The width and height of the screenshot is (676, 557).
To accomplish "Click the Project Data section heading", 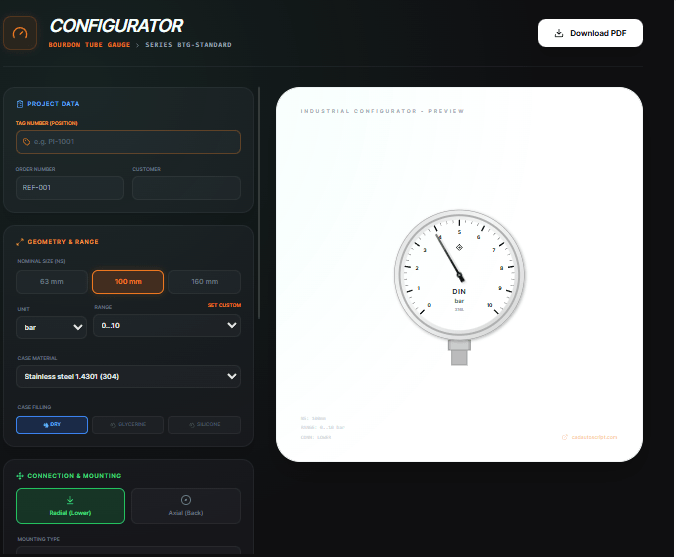I will click(53, 104).
